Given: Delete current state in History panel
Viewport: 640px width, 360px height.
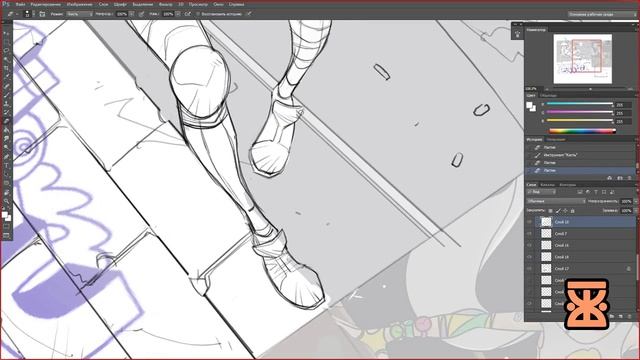Looking at the screenshot, I should point(629,178).
